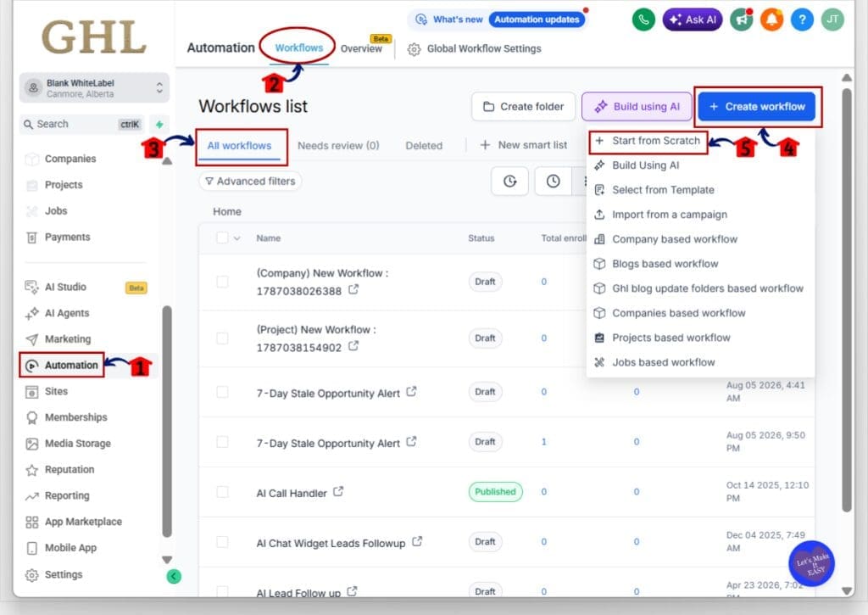Click the Ask AI button

pos(693,20)
